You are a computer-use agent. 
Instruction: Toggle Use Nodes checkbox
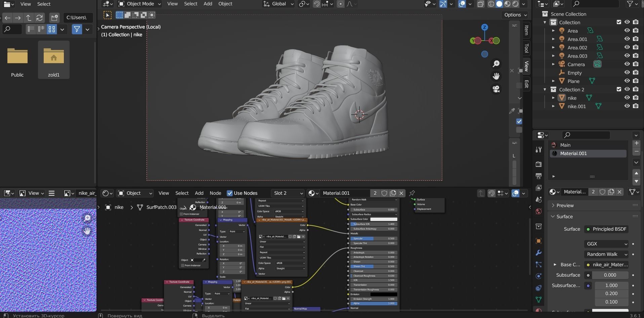(x=230, y=193)
